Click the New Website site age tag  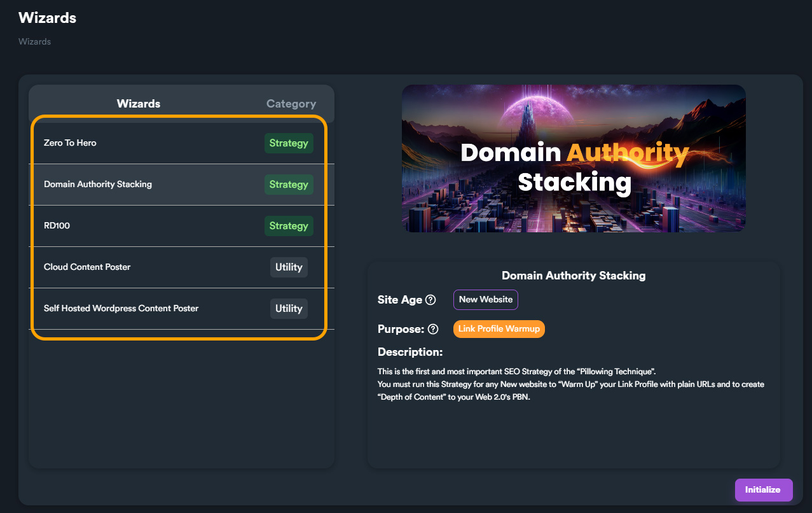486,300
